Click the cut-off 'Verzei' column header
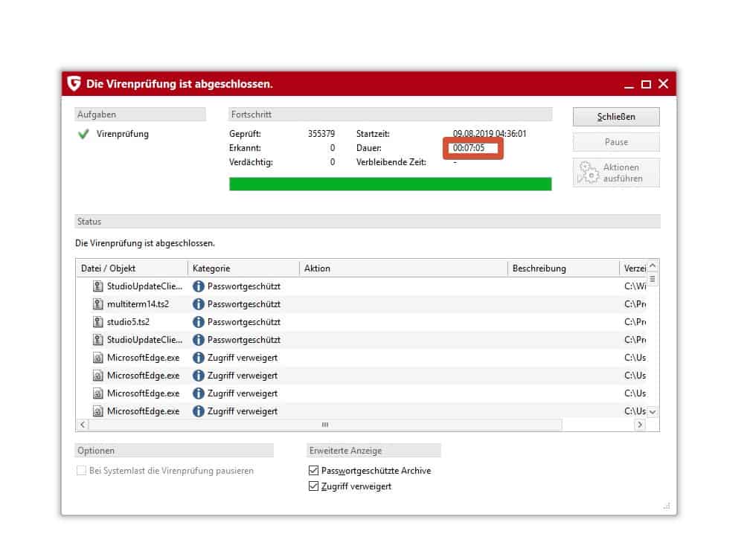This screenshot has width=750, height=560. click(633, 268)
